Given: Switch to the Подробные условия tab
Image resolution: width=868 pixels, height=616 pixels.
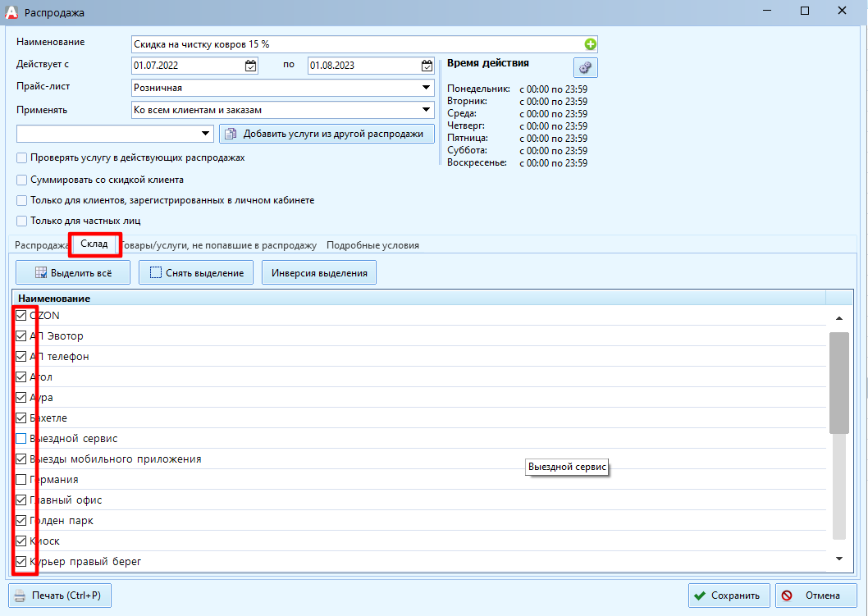Looking at the screenshot, I should pos(372,245).
